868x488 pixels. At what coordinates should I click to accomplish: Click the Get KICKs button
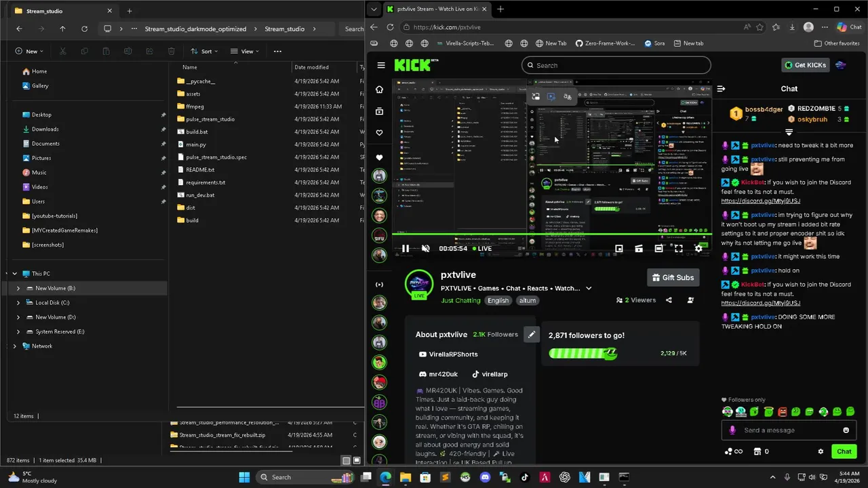806,65
